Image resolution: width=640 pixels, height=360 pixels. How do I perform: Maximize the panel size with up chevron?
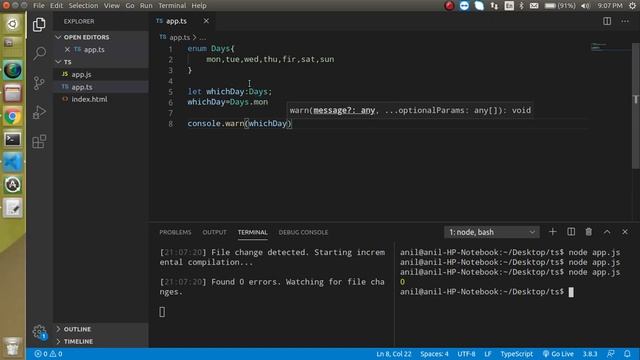[607, 232]
